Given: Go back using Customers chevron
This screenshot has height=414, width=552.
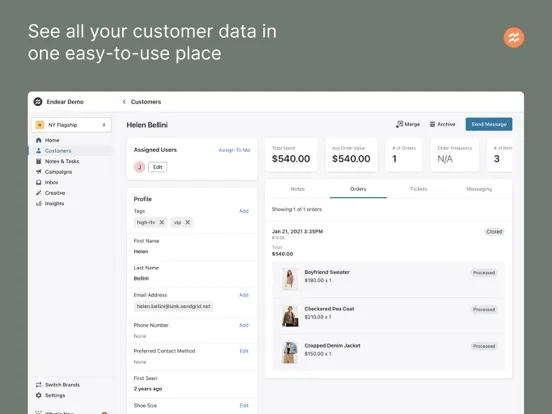Looking at the screenshot, I should click(x=124, y=102).
